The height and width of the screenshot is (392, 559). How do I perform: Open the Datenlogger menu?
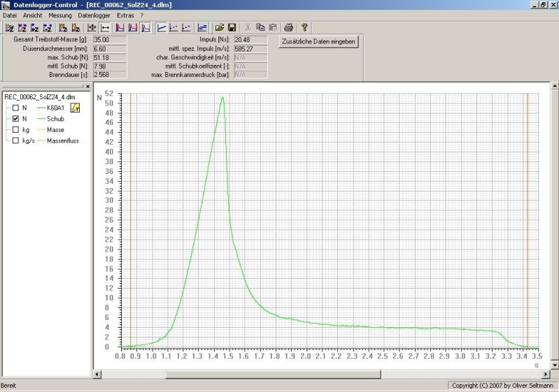click(94, 15)
